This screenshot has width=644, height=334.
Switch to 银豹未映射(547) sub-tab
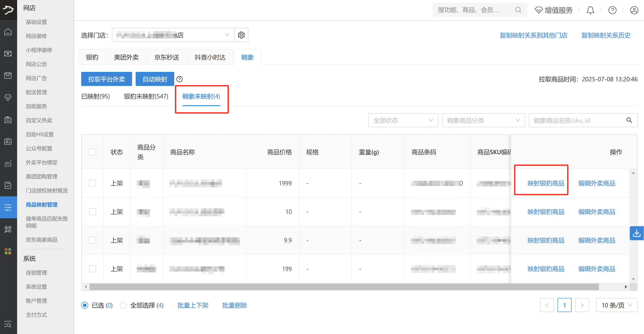pyautogui.click(x=146, y=96)
